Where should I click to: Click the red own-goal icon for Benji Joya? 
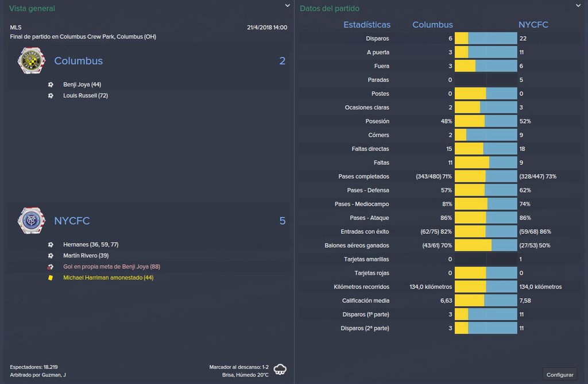point(51,267)
